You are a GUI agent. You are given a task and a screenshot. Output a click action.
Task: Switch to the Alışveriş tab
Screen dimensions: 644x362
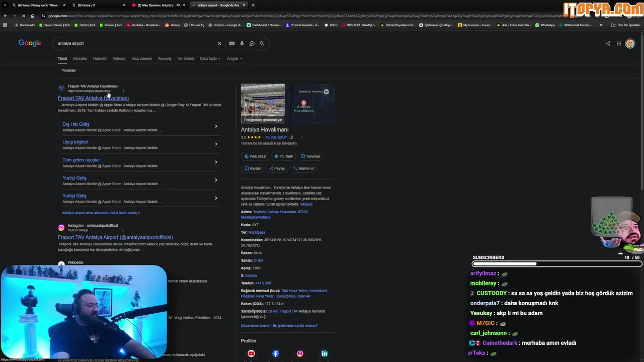pyautogui.click(x=165, y=59)
